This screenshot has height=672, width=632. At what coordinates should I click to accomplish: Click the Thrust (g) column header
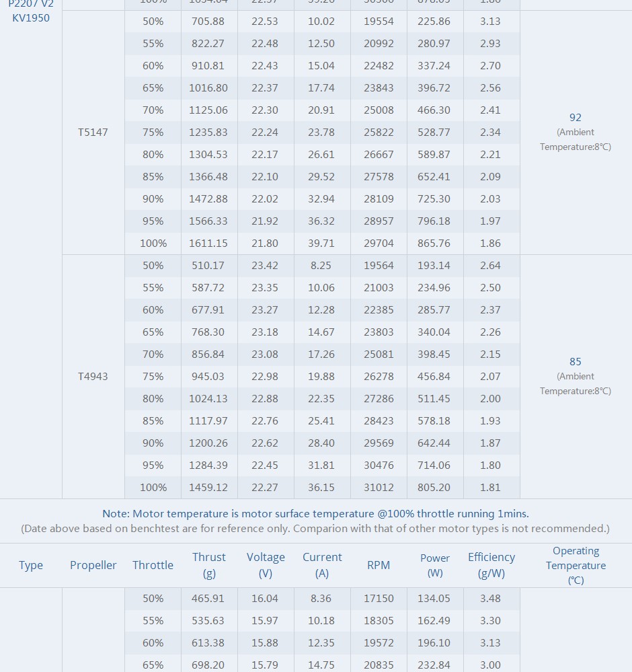click(209, 565)
